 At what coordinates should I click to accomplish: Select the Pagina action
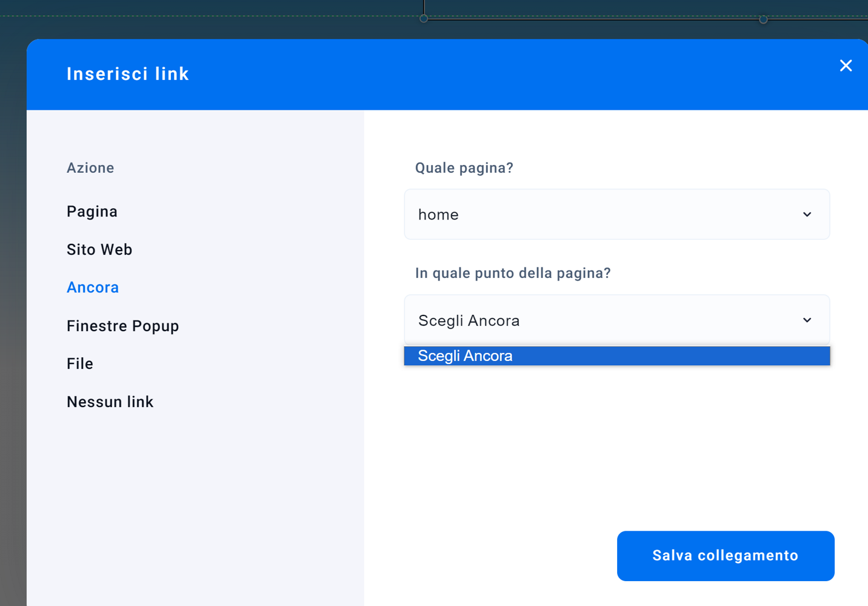[92, 212]
